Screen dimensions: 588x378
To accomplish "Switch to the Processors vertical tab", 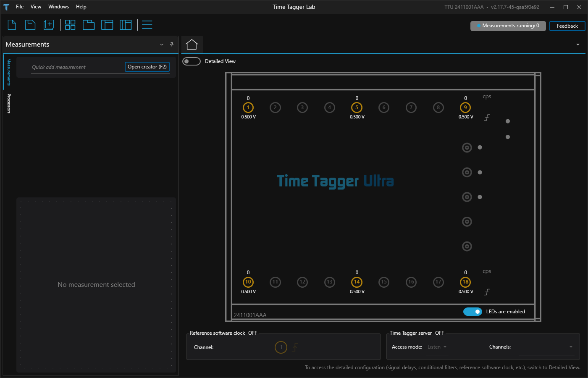I will click(9, 103).
